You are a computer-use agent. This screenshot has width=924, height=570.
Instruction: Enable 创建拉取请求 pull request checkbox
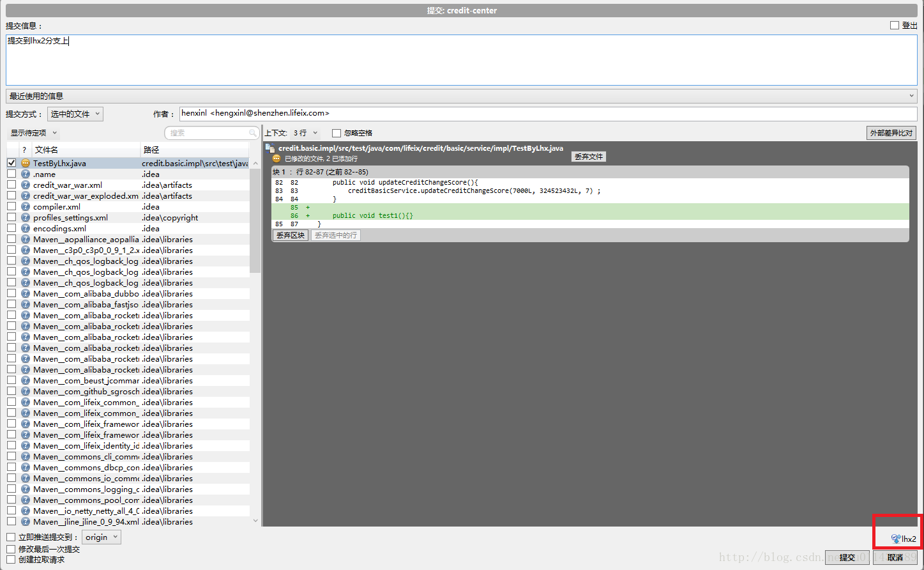click(11, 559)
